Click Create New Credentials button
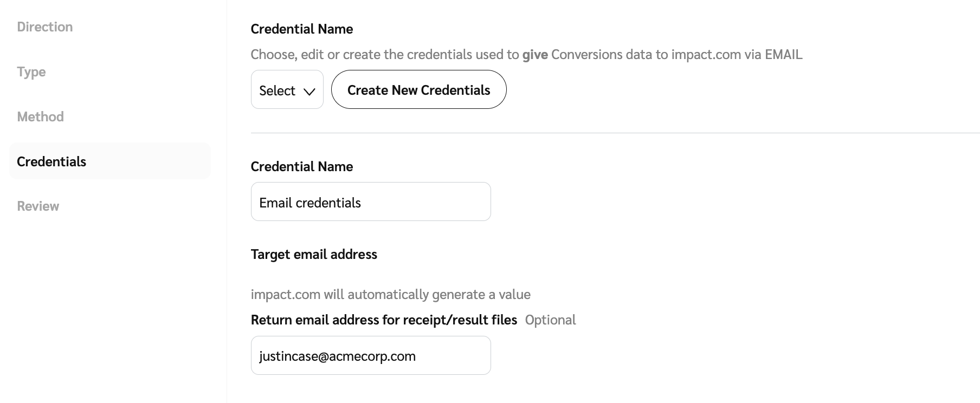This screenshot has width=980, height=403. pos(418,90)
